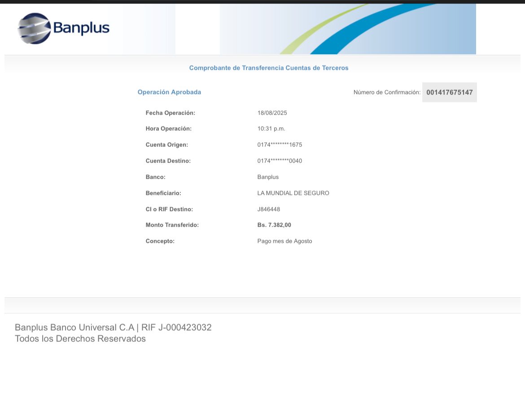Click Todos los Derechos Reservados footer text

[80, 339]
